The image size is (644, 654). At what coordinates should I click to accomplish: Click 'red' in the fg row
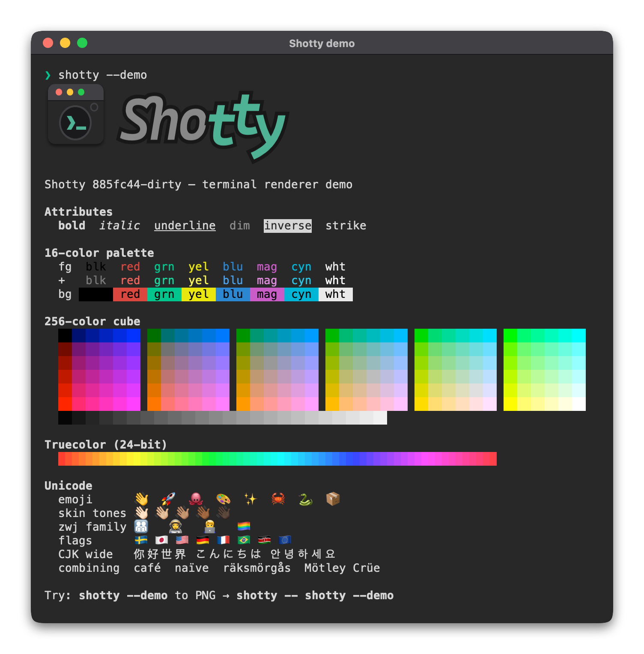point(130,267)
